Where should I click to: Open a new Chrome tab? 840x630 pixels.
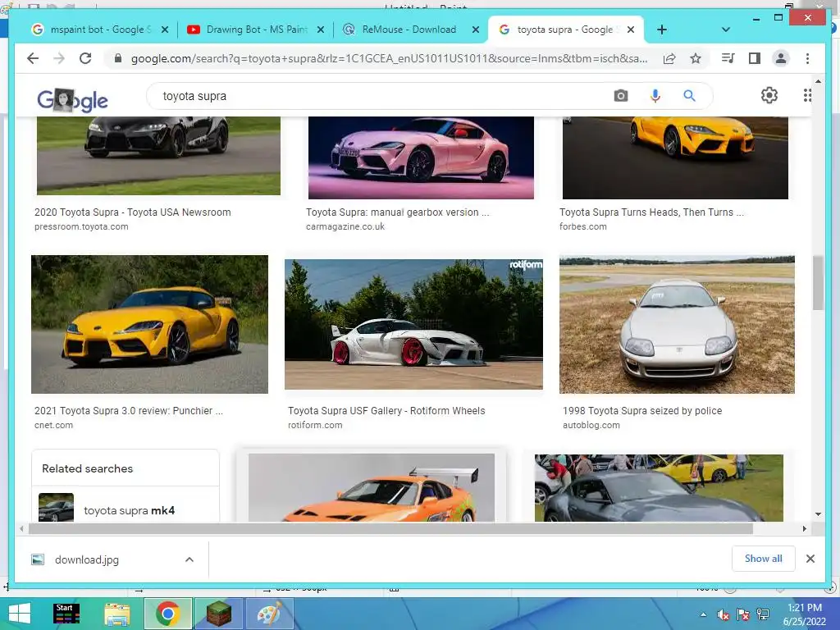662,30
